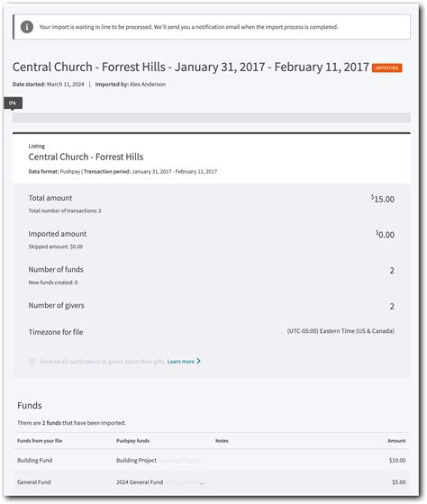Click the timezone Eastern Time value
This screenshot has height=504, width=427.
click(341, 331)
